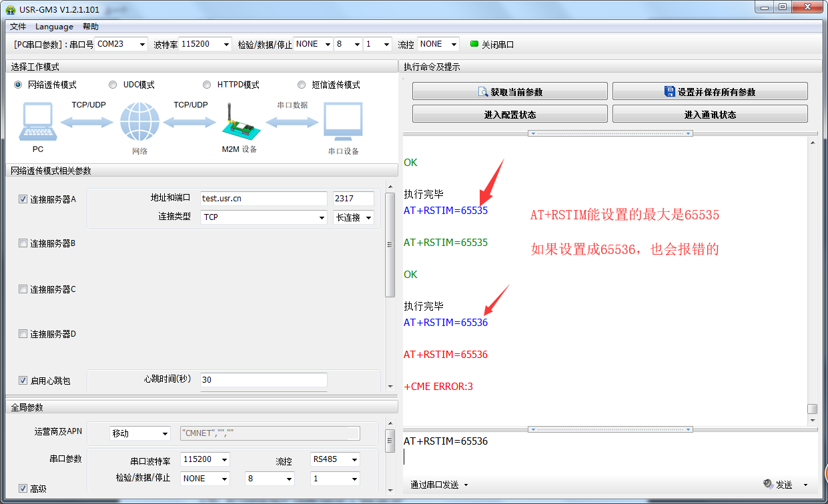This screenshot has width=828, height=504.
Task: Open the Language menu
Action: [54, 27]
